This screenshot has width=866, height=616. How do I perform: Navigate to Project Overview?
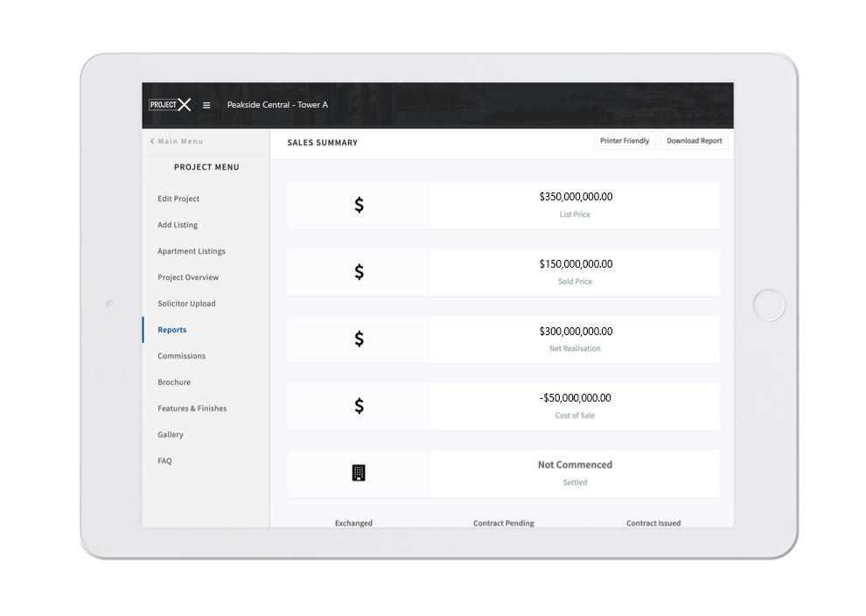188,277
